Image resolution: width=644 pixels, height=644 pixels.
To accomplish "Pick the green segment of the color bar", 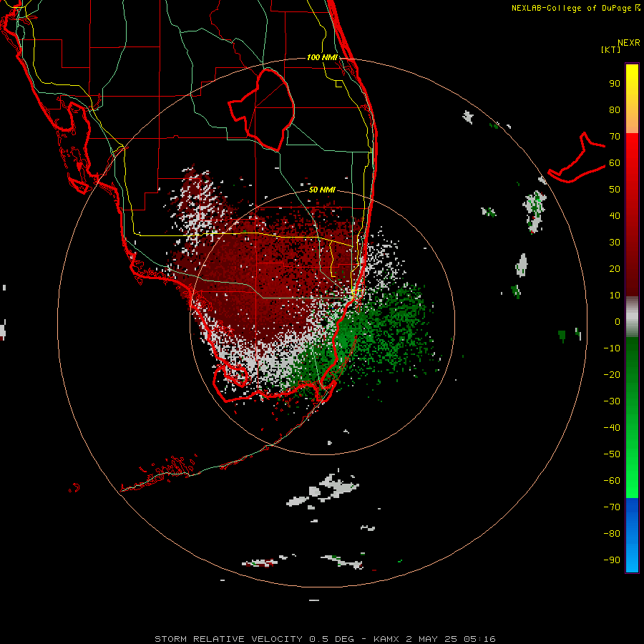I will tap(632, 417).
